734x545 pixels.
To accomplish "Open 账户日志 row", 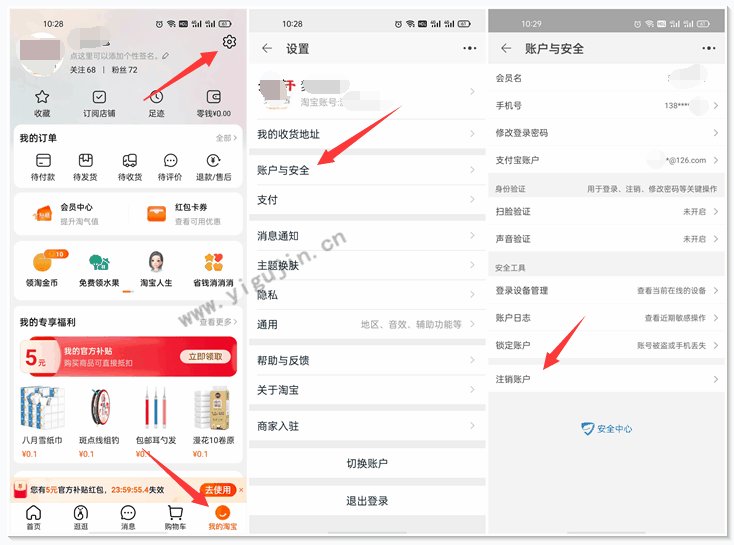I will (x=606, y=318).
